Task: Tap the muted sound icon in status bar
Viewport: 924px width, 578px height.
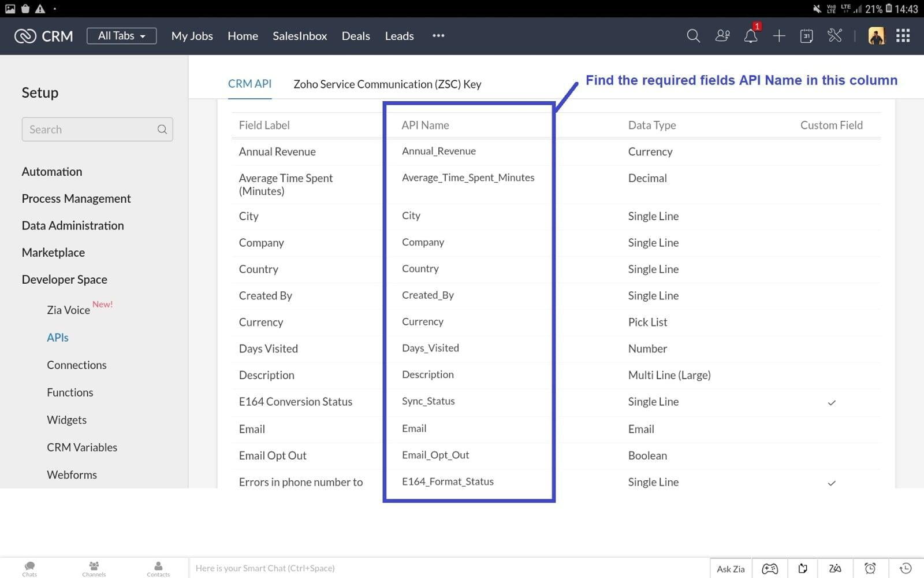Action: (817, 9)
